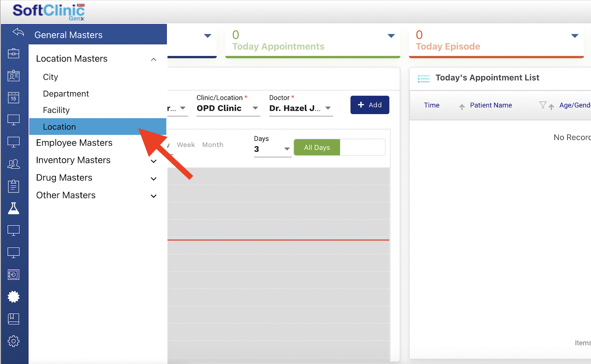Screen dimensions: 591x364
Task: Open the clipboard icon in the sidebar
Action: point(13,186)
